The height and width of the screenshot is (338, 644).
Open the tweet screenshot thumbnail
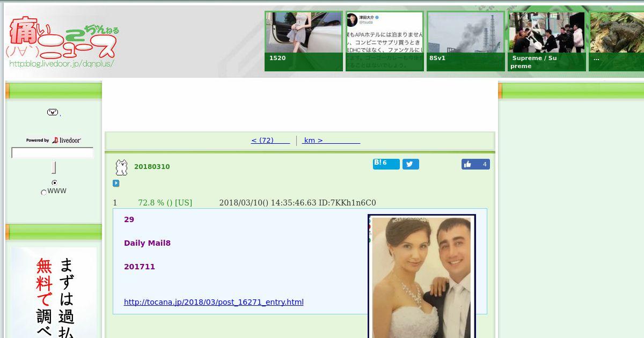(x=384, y=41)
